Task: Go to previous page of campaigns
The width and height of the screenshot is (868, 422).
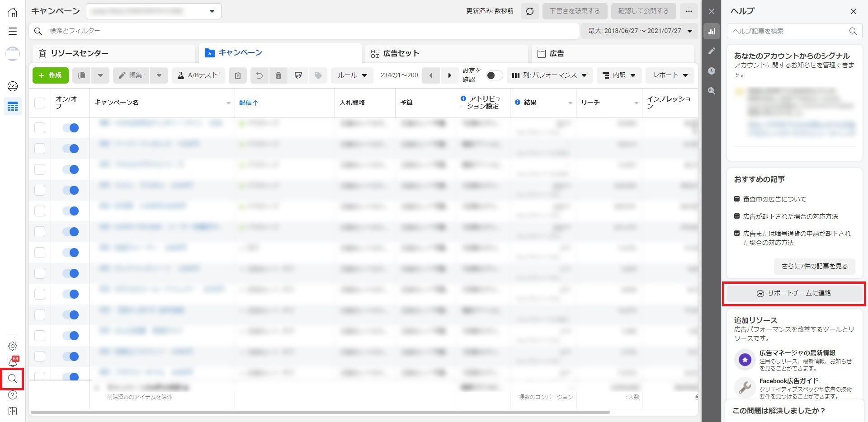Action: pos(431,75)
